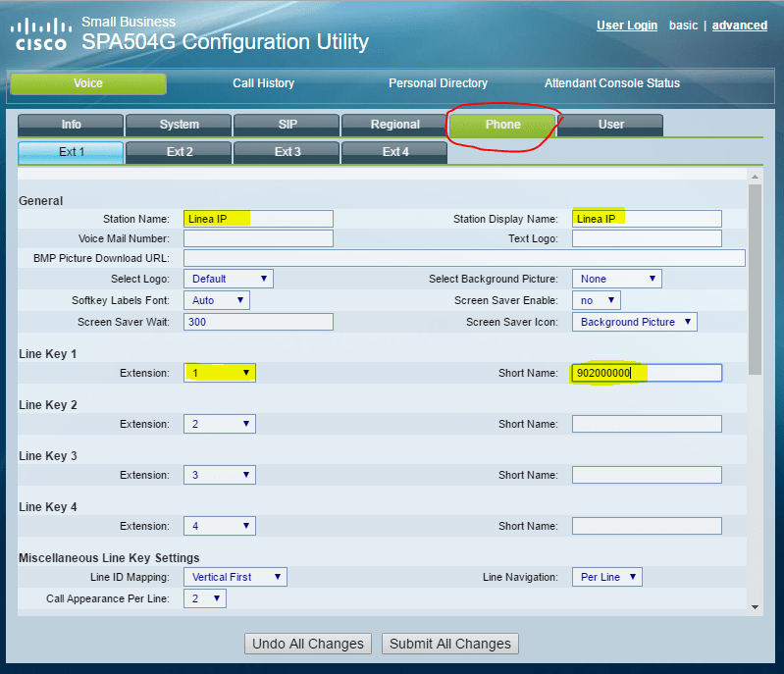Viewport: 784px width, 674px height.
Task: Switch to the System tab
Action: (x=179, y=125)
